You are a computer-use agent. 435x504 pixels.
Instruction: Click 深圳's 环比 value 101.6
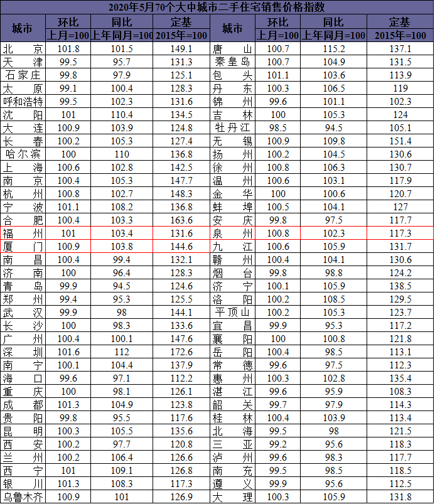pyautogui.click(x=68, y=352)
